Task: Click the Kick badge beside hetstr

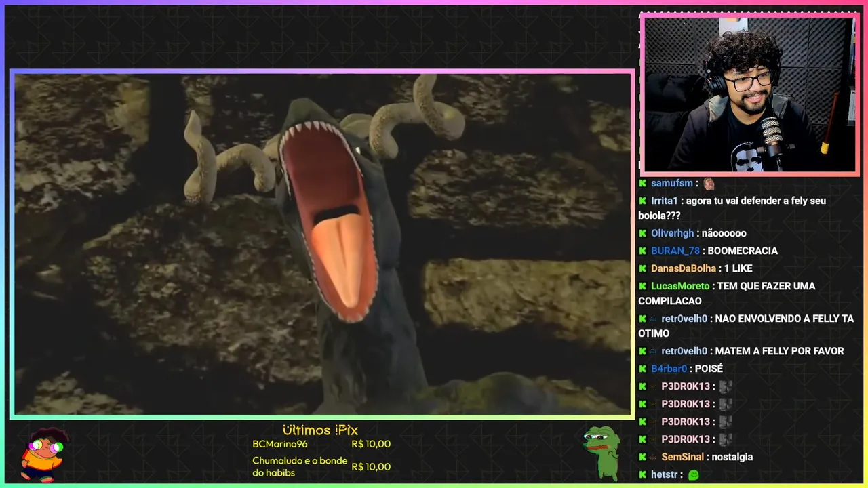Action: click(642, 474)
